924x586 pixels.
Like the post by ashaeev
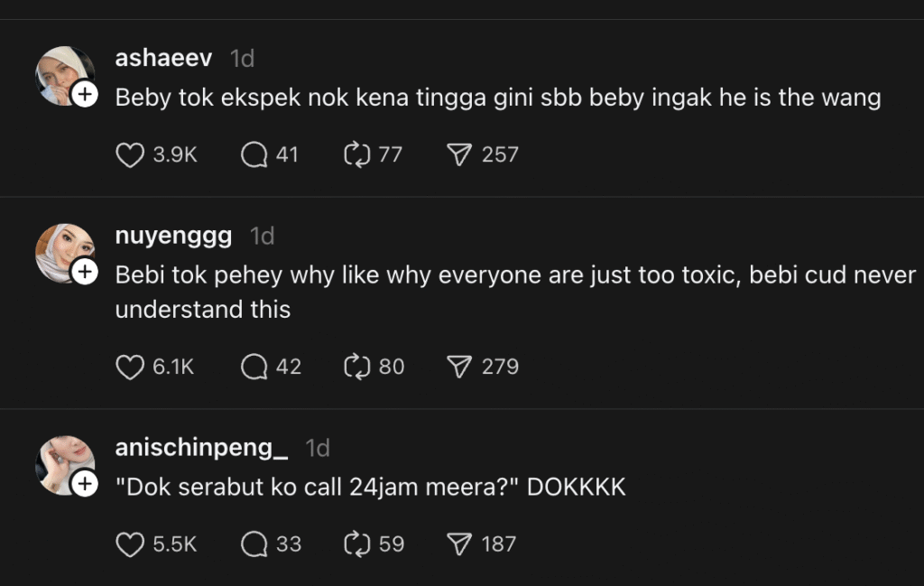(x=131, y=155)
